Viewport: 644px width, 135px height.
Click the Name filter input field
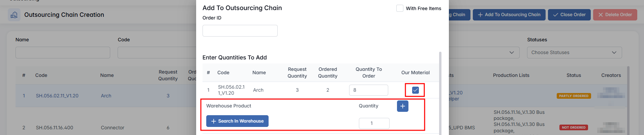(x=63, y=52)
